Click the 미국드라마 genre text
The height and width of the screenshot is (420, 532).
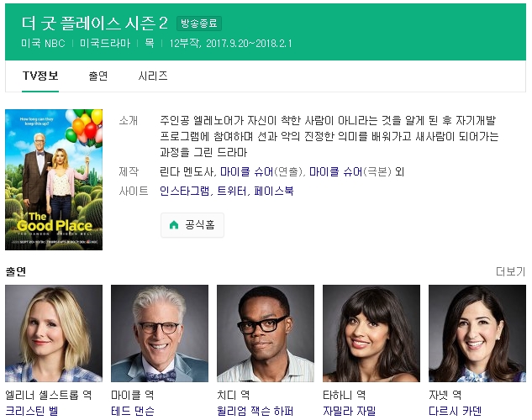pos(105,44)
